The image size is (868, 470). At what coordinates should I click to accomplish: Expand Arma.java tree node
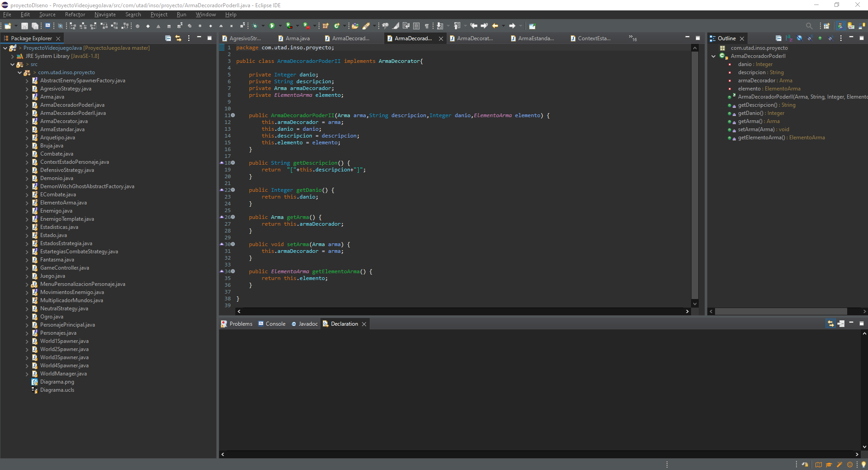coord(27,97)
